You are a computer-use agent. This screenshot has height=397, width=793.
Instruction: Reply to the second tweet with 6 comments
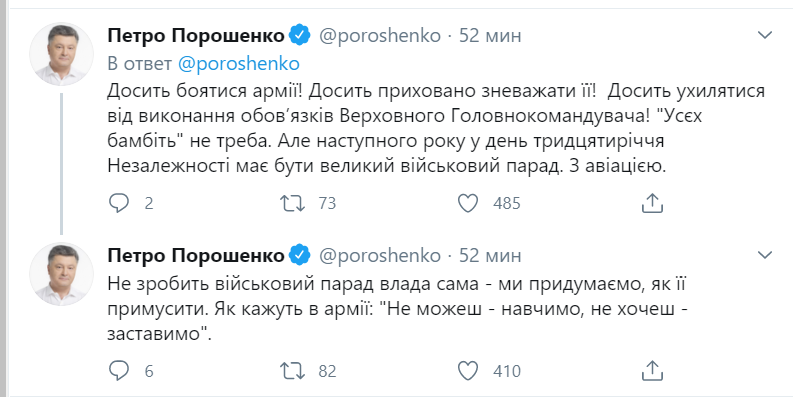click(x=119, y=371)
